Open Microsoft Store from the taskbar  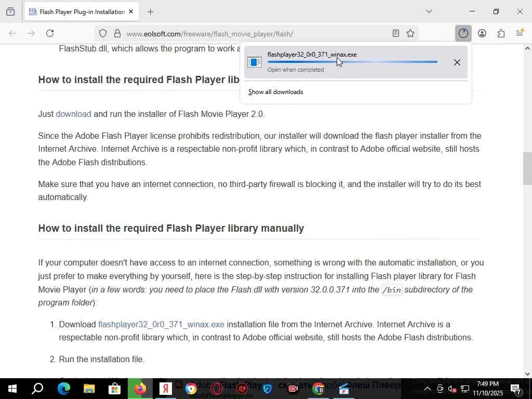(114, 389)
